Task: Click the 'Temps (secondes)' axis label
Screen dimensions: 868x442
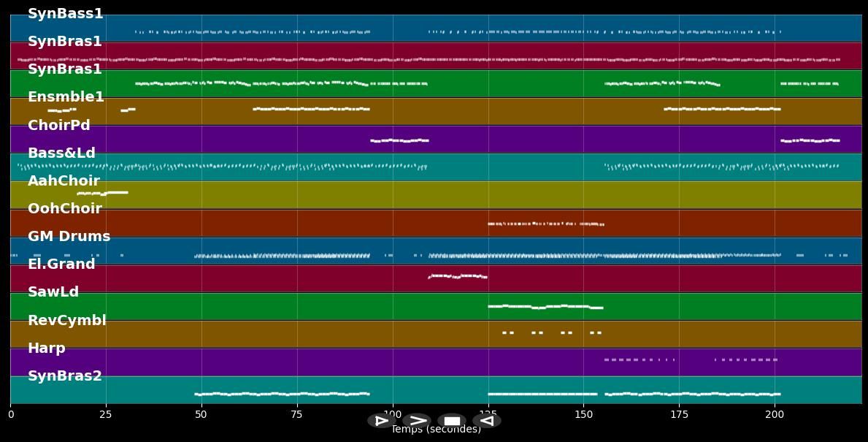Action: 436,430
